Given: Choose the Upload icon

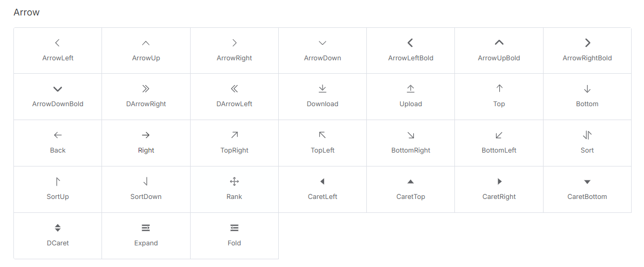Looking at the screenshot, I should [411, 89].
